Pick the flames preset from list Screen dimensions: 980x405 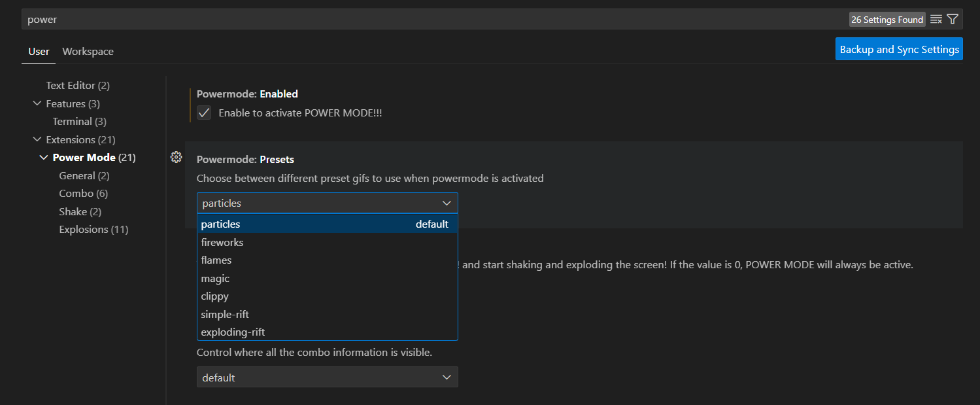click(216, 260)
